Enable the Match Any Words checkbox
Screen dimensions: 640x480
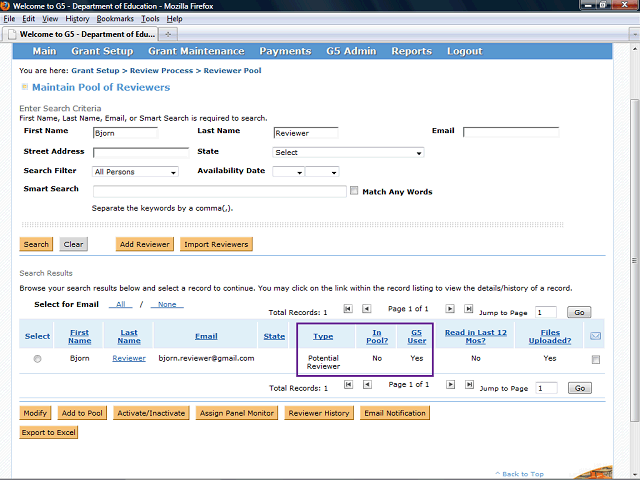click(354, 191)
